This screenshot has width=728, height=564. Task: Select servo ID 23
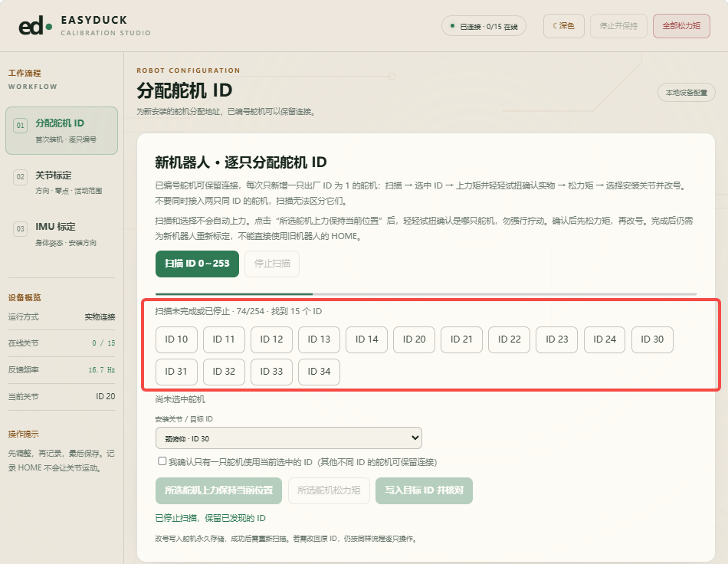point(556,339)
